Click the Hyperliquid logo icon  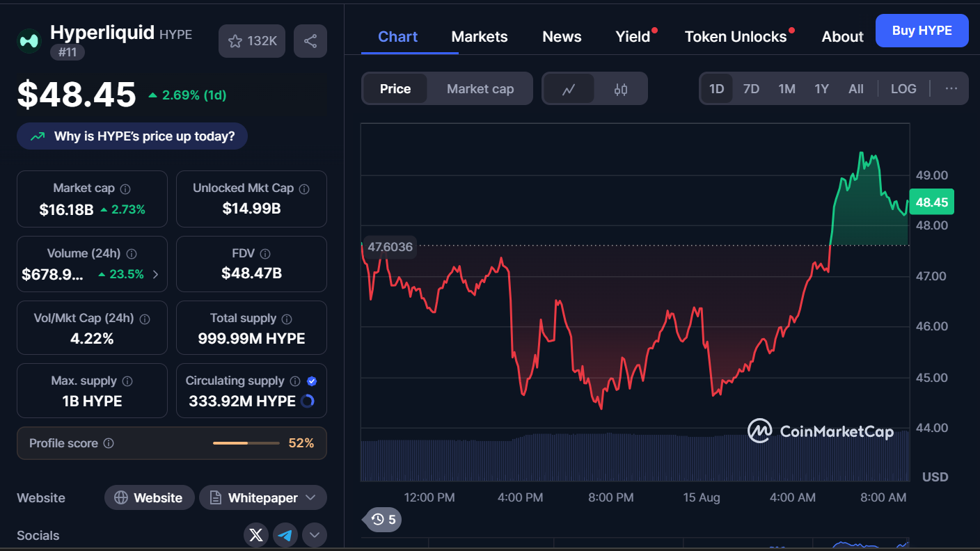click(x=29, y=41)
